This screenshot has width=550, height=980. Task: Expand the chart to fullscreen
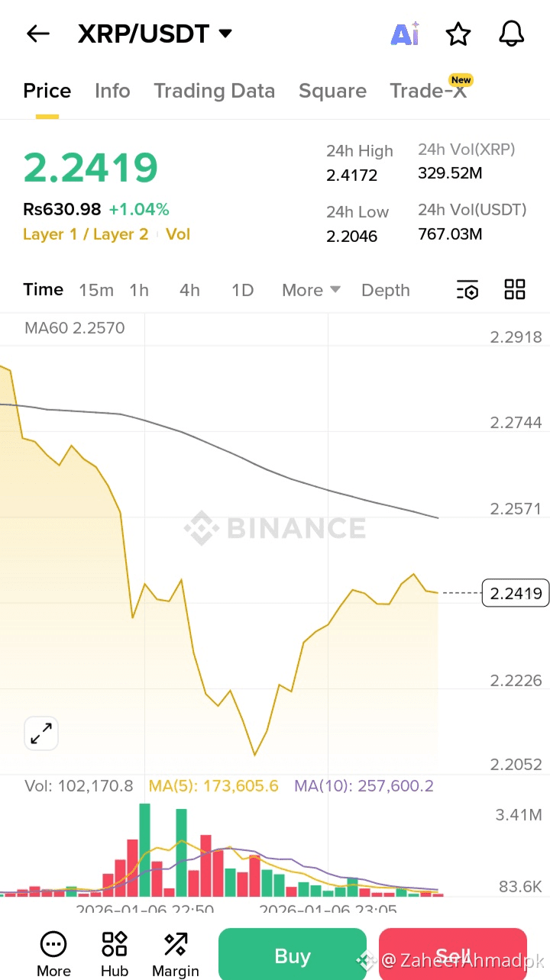(x=41, y=734)
